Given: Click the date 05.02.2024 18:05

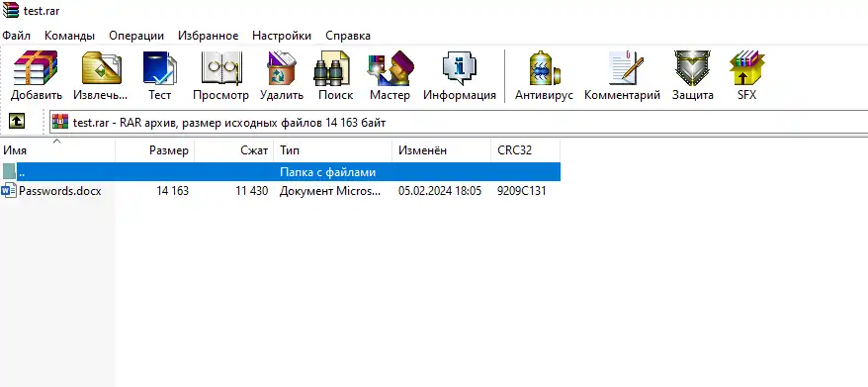Looking at the screenshot, I should 440,191.
